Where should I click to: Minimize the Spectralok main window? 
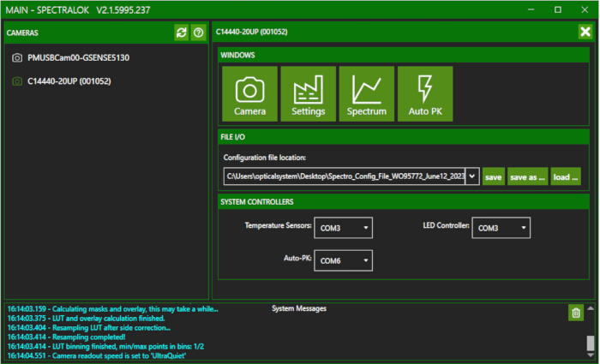(531, 9)
